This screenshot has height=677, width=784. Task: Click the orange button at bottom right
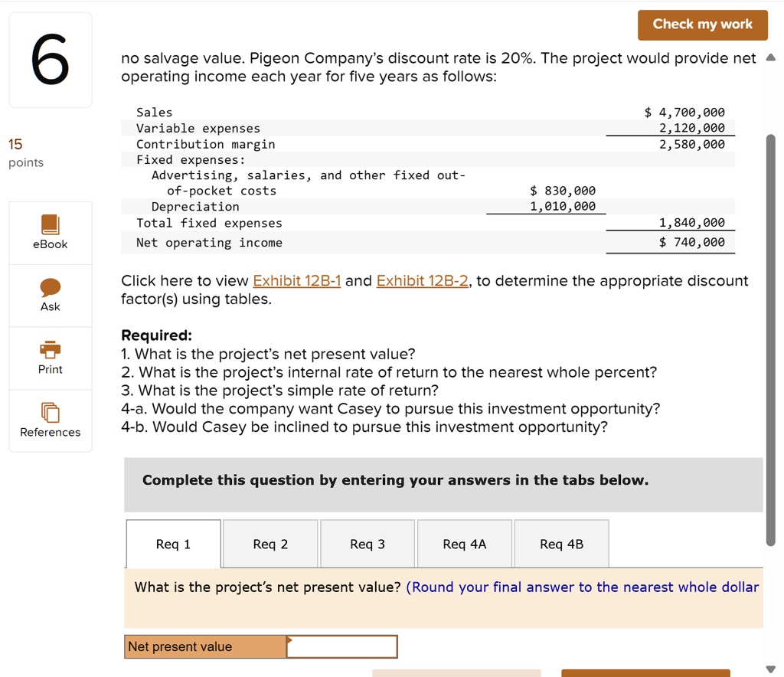645,673
